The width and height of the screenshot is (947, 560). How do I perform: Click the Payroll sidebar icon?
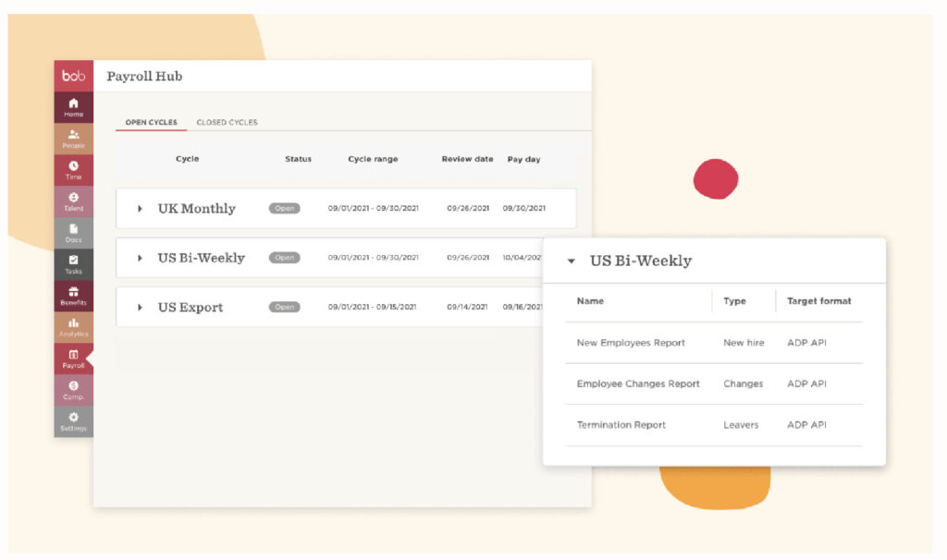click(73, 359)
